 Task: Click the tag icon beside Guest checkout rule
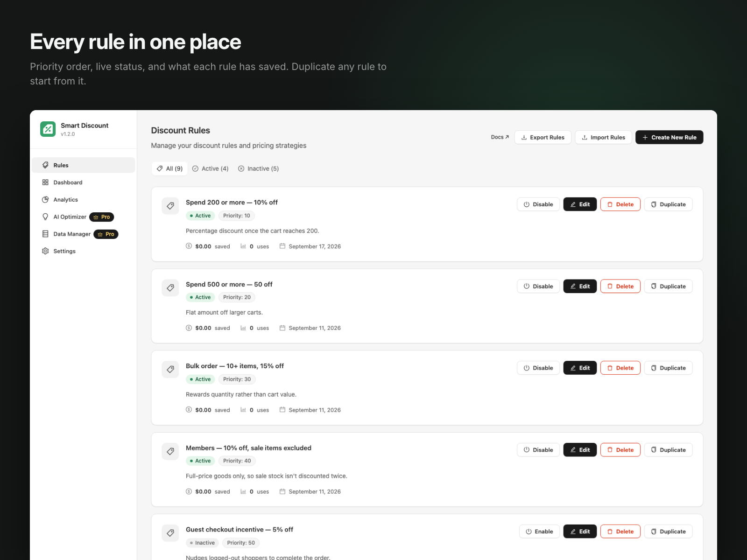tap(170, 533)
